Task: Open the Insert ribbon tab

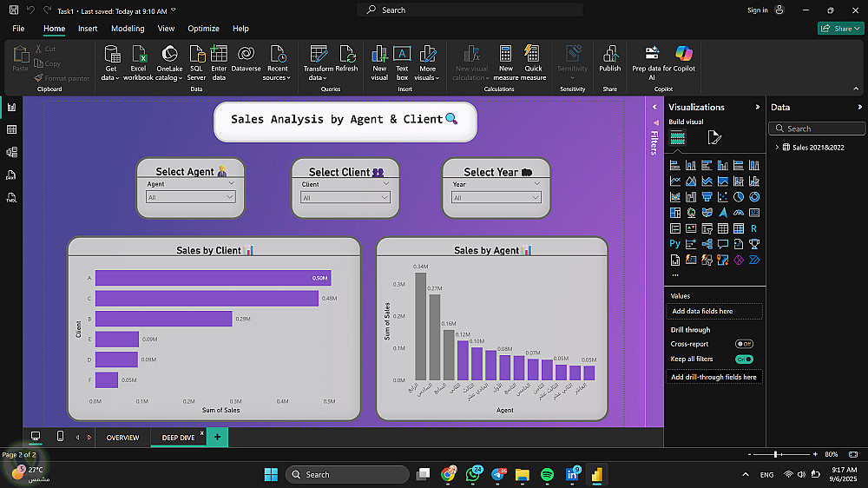Action: pos(88,29)
